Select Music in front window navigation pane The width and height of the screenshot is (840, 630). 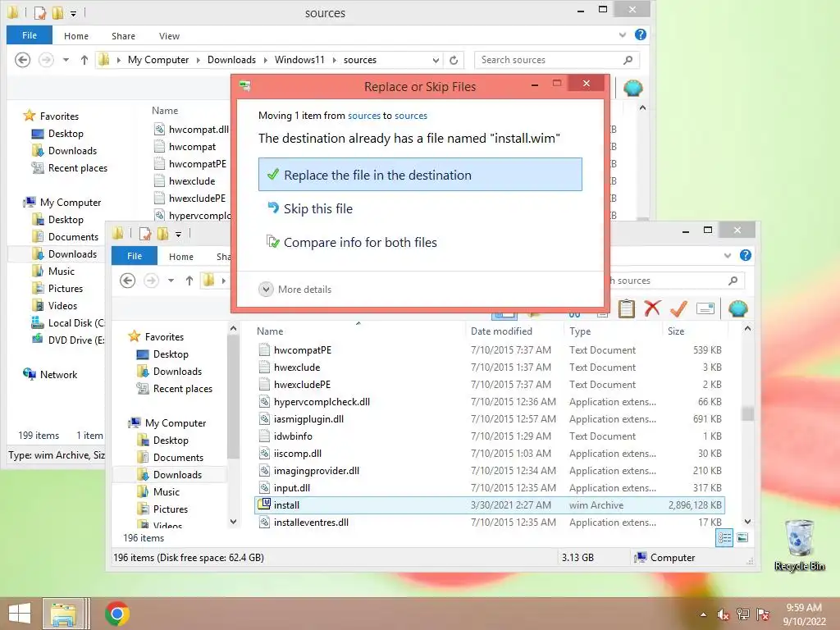pos(158,492)
